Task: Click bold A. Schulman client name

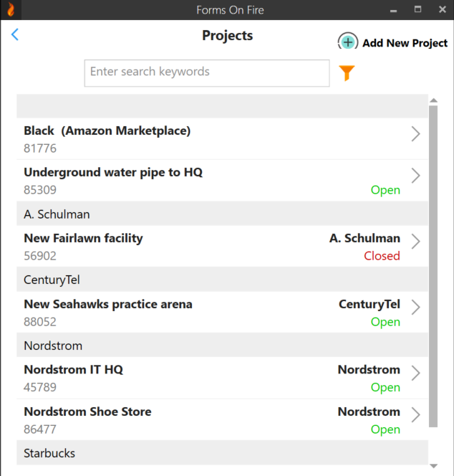Action: [x=364, y=238]
